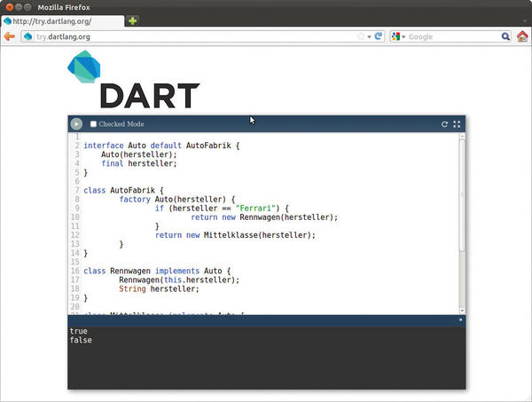Click "factory" keyword on line 8
The width and height of the screenshot is (532, 402).
(135, 200)
